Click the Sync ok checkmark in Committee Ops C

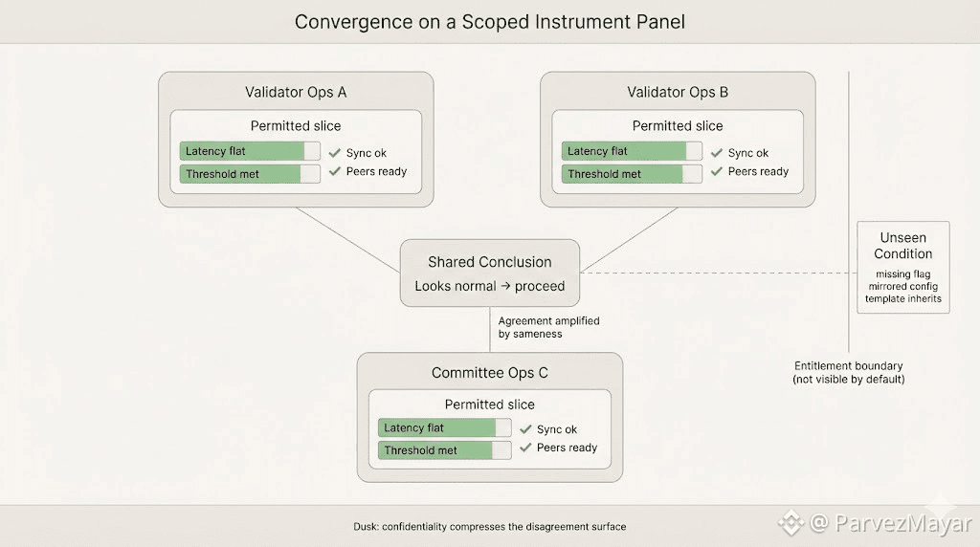(x=525, y=429)
